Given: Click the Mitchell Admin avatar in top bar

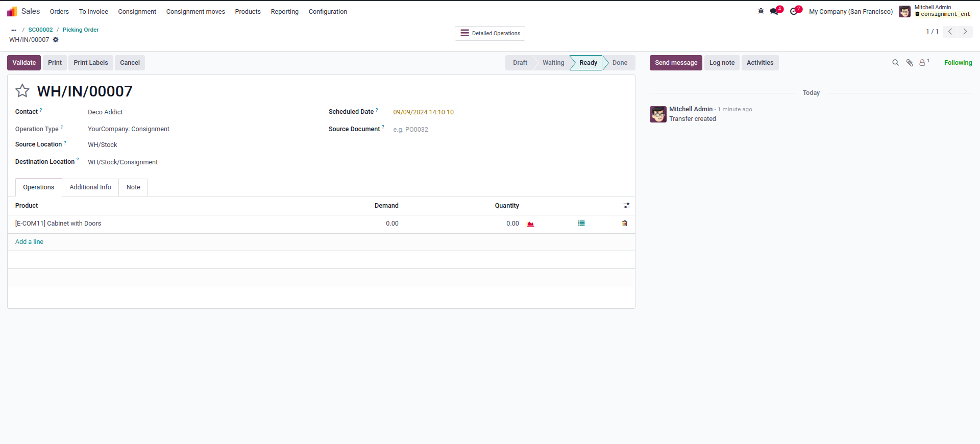Looking at the screenshot, I should click(x=904, y=11).
